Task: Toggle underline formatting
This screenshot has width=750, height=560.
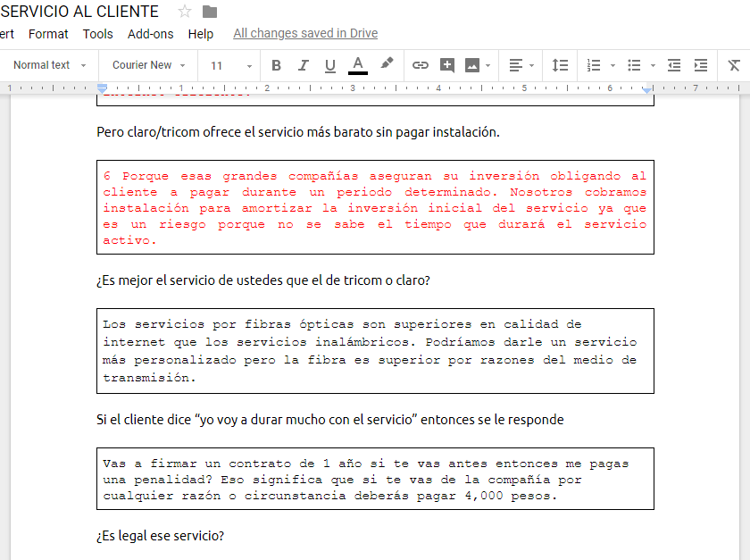Action: click(x=330, y=65)
